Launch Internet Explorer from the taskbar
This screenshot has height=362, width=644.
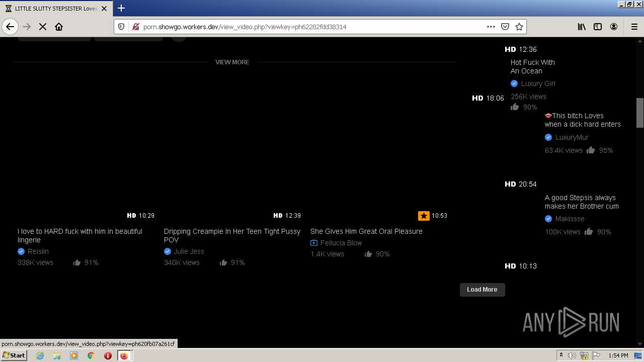point(40,355)
